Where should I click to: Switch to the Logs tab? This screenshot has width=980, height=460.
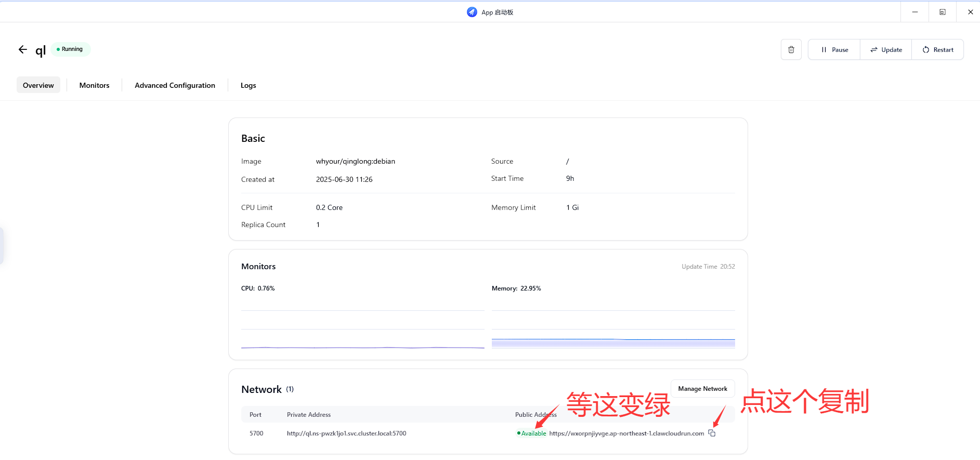point(248,85)
